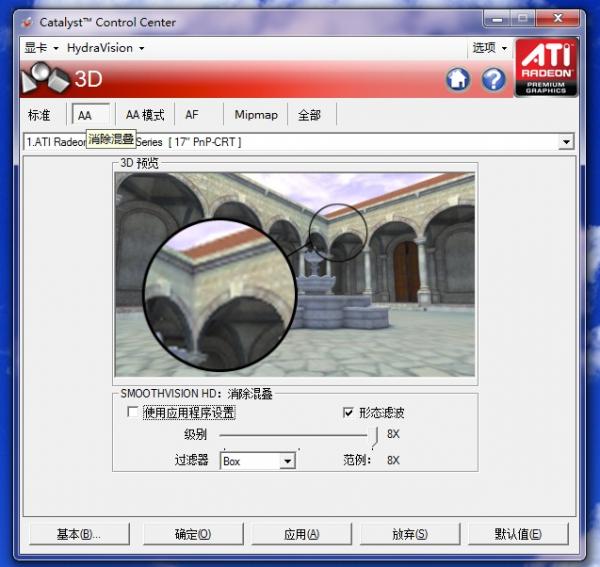The image size is (600, 567).
Task: Click the 级别 anti-aliasing level slider
Action: 298,435
